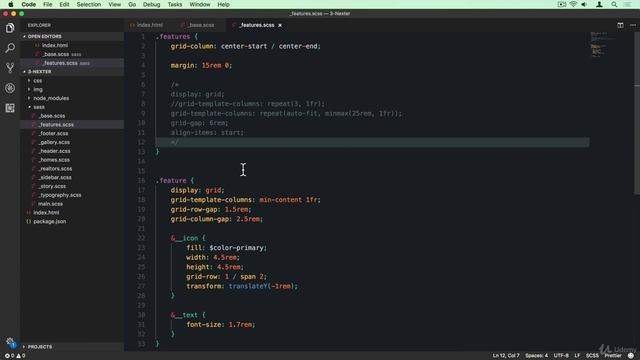The image size is (640, 360).
Task: Expand the img folder
Action: pyautogui.click(x=38, y=89)
